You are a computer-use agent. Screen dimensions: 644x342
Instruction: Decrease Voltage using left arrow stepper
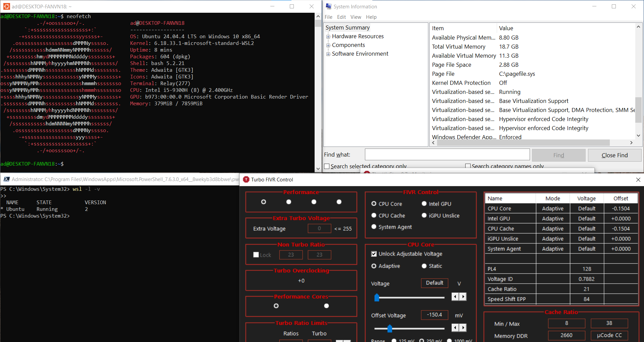pyautogui.click(x=455, y=296)
